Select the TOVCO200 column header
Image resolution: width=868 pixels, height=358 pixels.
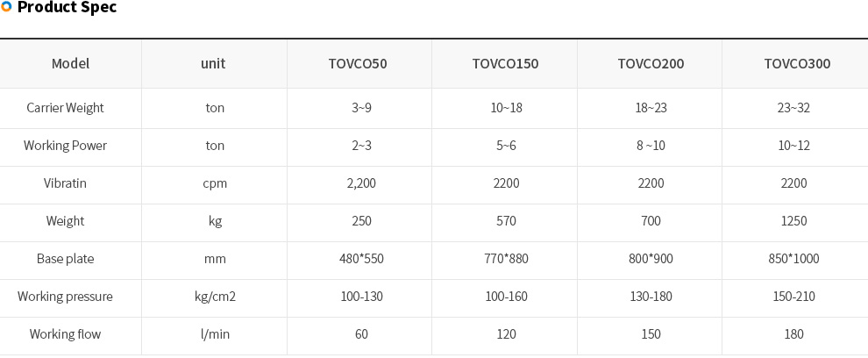pyautogui.click(x=651, y=64)
